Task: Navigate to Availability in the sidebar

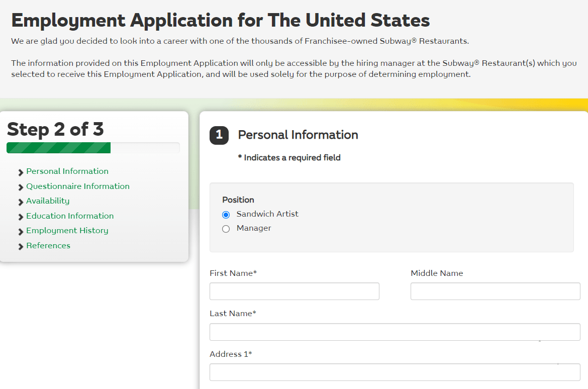Action: click(48, 201)
